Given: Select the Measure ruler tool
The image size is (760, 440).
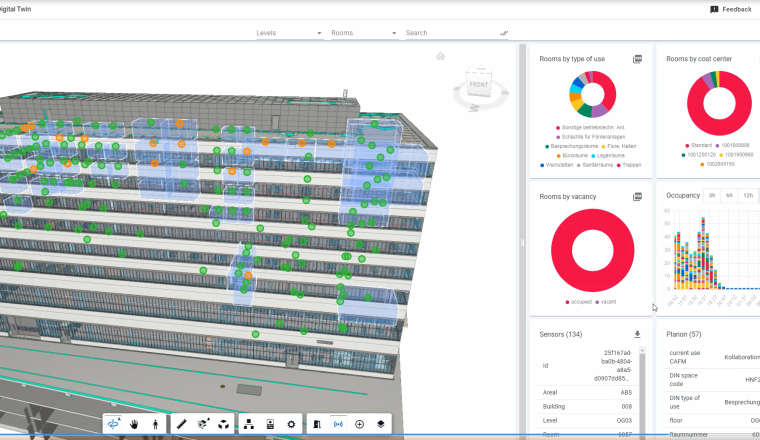Looking at the screenshot, I should coord(182,424).
